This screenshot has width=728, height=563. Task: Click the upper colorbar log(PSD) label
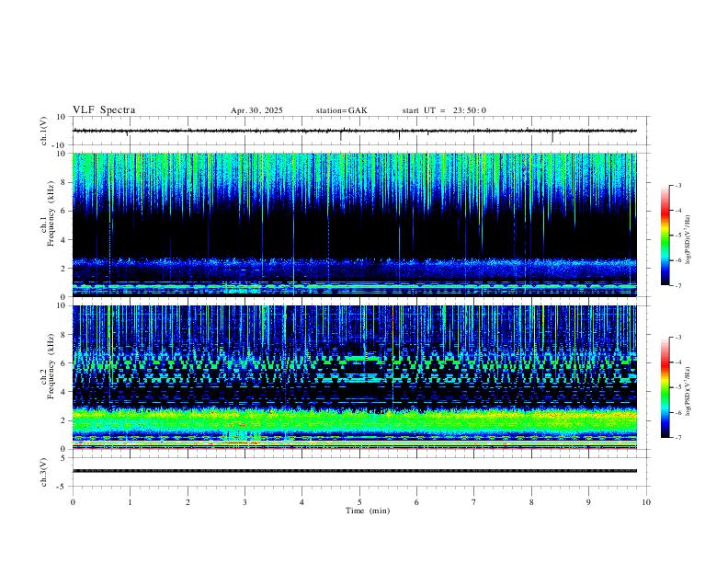688,240
